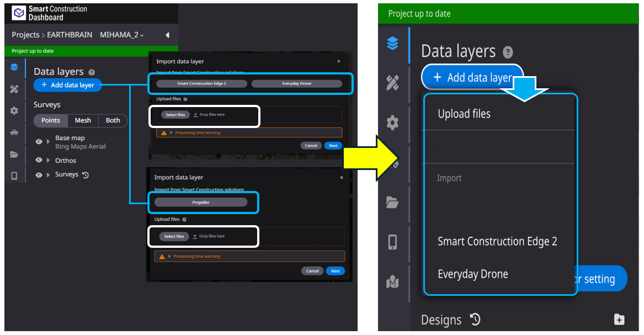Screen dimensions: 644x335
Task: Close the import dialog containing Propeller
Action: click(x=342, y=177)
